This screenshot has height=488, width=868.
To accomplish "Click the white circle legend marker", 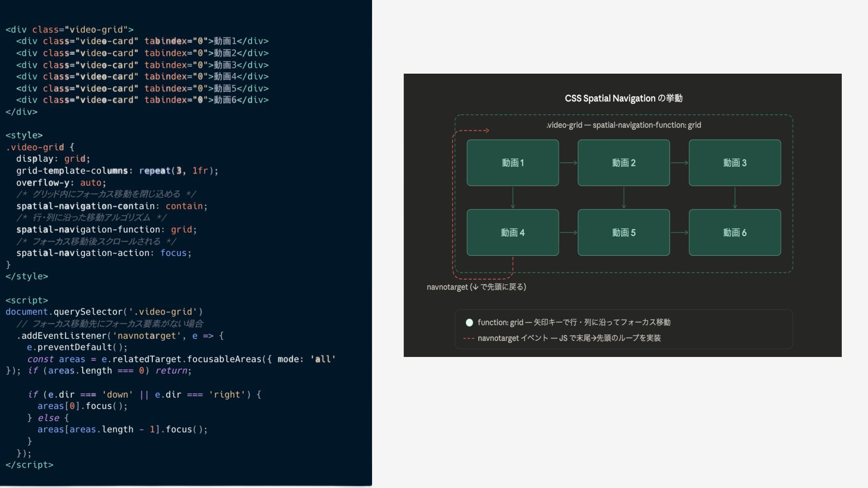I will tap(469, 323).
